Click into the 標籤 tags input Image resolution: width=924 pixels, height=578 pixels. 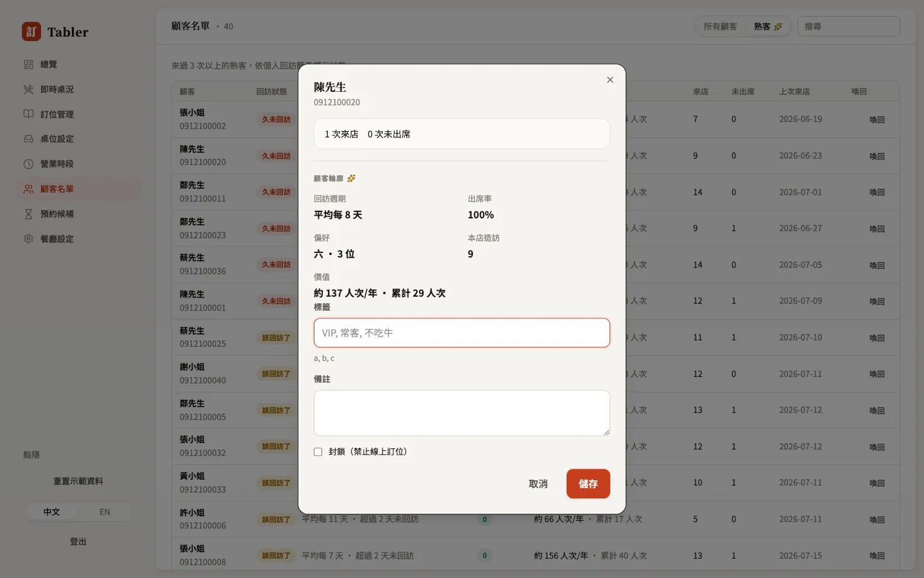pos(462,333)
